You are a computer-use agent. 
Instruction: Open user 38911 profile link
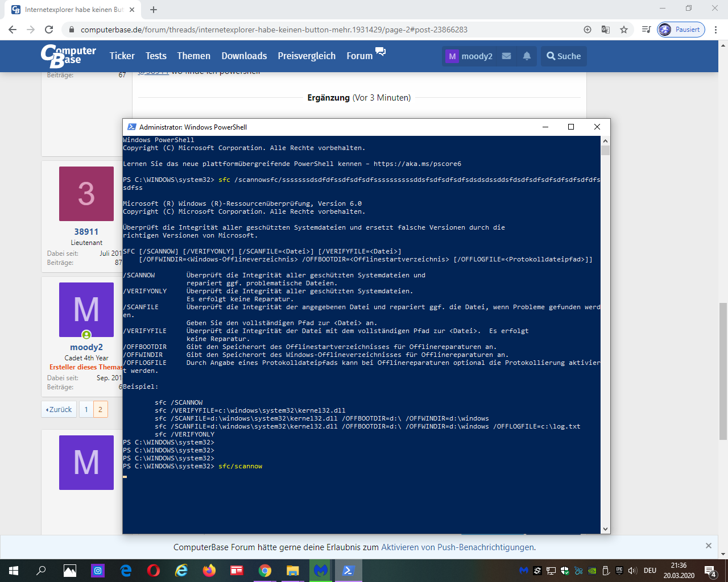86,232
